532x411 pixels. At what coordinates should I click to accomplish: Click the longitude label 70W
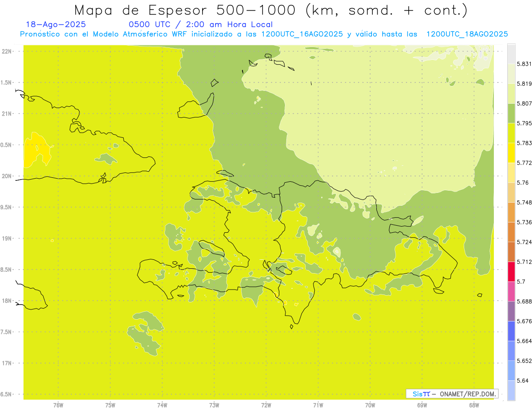pyautogui.click(x=370, y=405)
